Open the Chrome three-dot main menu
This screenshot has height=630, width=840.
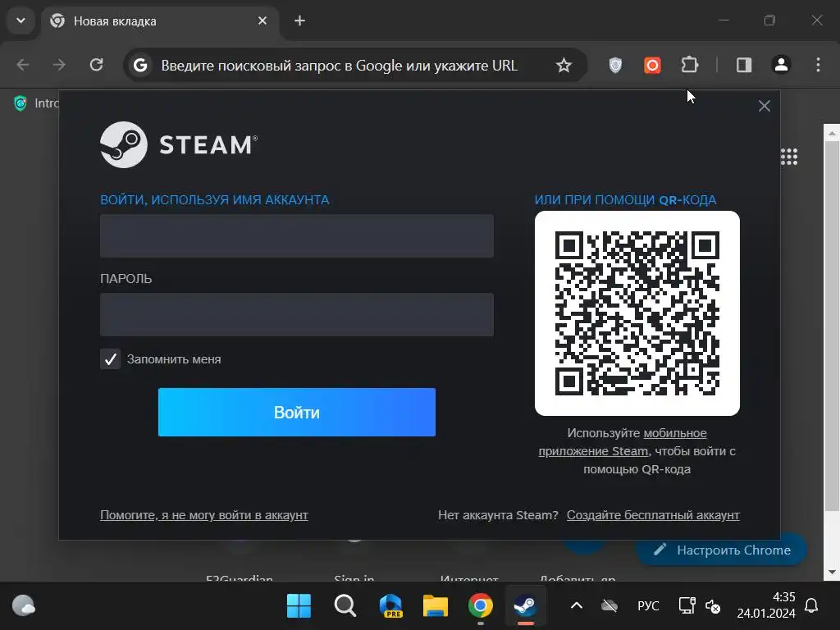818,66
